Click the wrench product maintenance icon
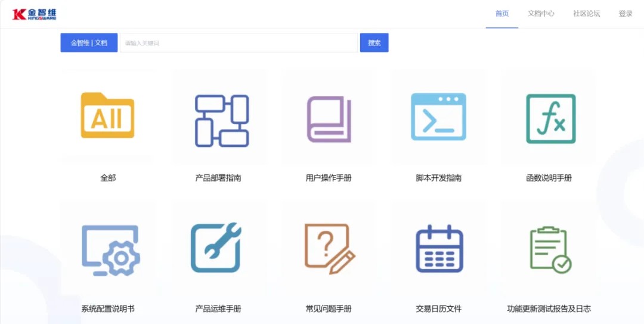This screenshot has height=324, width=644. [216, 248]
